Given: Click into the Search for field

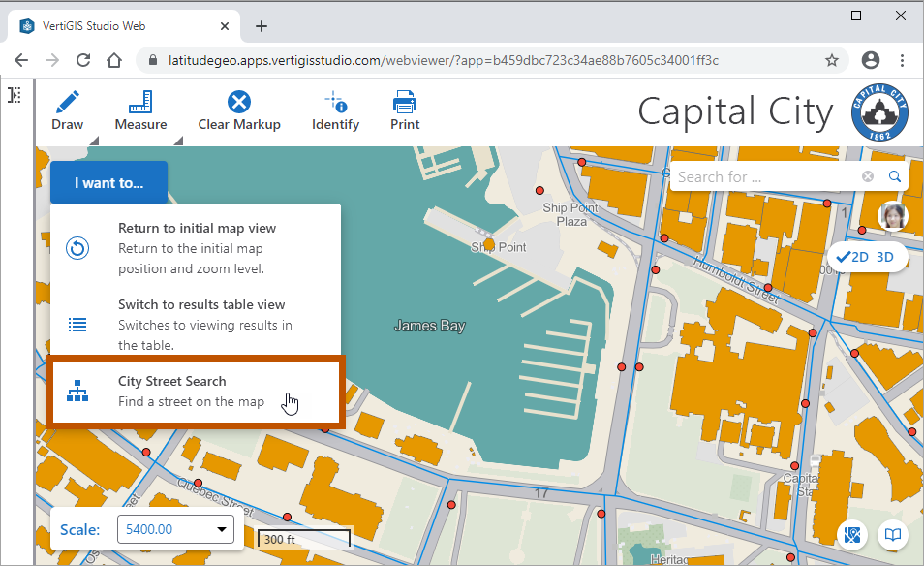Looking at the screenshot, I should (765, 176).
